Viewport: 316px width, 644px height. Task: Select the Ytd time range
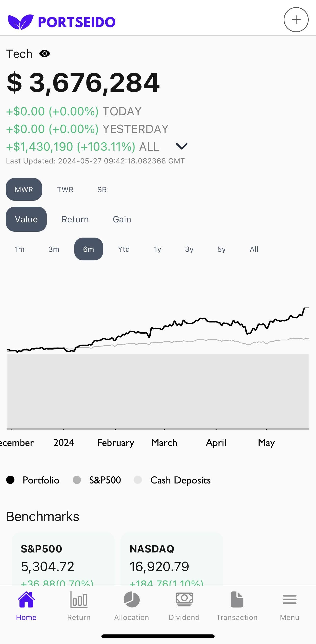pyautogui.click(x=124, y=249)
